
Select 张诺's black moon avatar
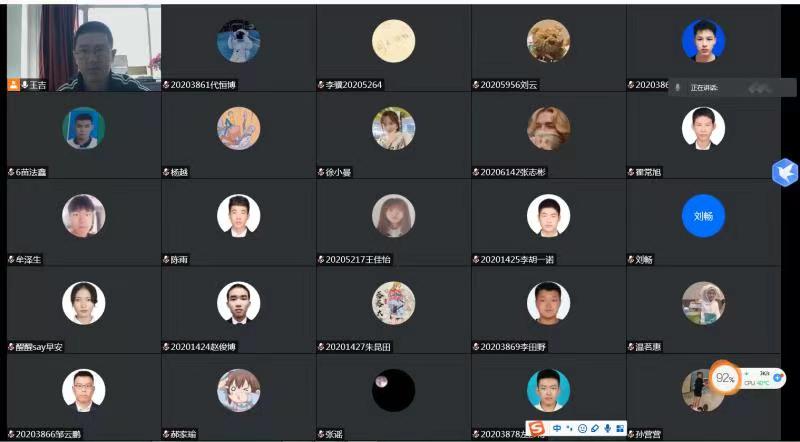coord(393,390)
